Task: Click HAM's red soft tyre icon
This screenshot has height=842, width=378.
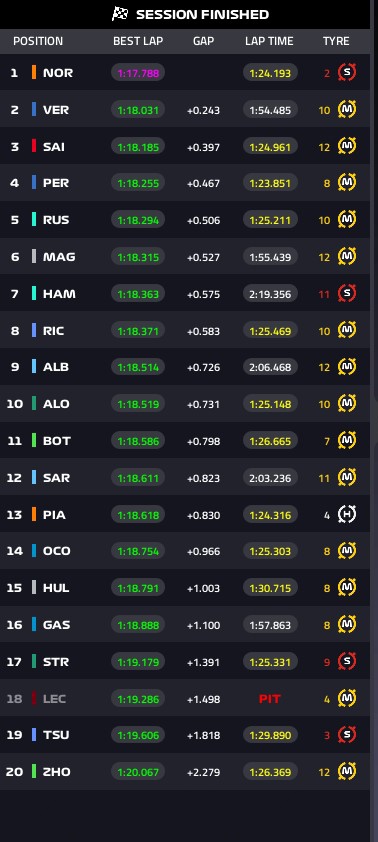Action: 347,293
